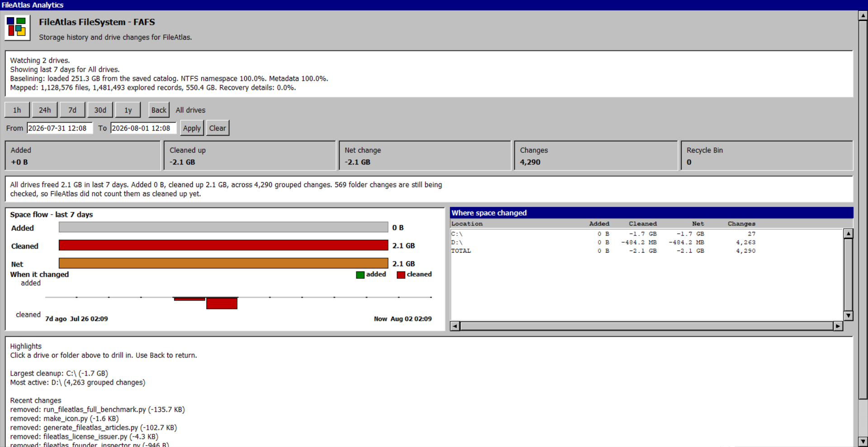The image size is (868, 447).
Task: Click removed: fileatlas_license_issuer.py entry
Action: 84,437
